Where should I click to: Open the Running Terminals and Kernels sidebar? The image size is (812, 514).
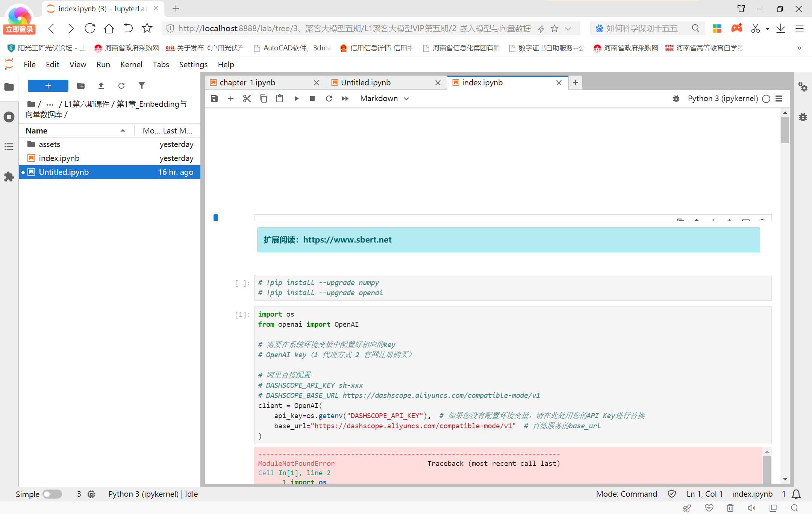coord(9,117)
